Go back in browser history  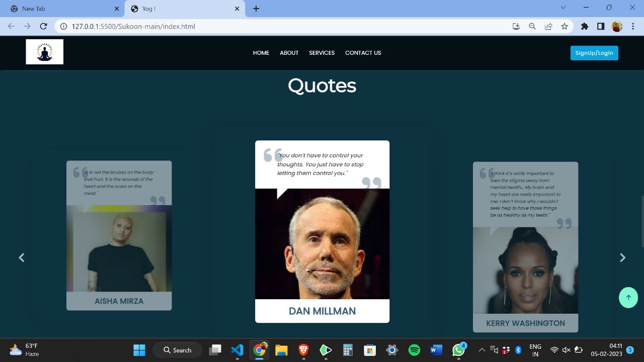coord(11,26)
